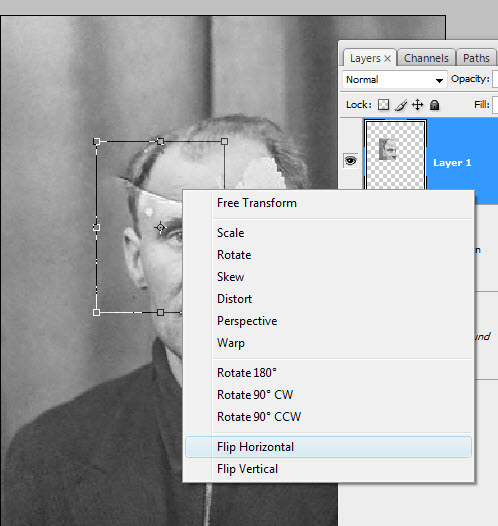Click the lock position move icon

click(418, 105)
